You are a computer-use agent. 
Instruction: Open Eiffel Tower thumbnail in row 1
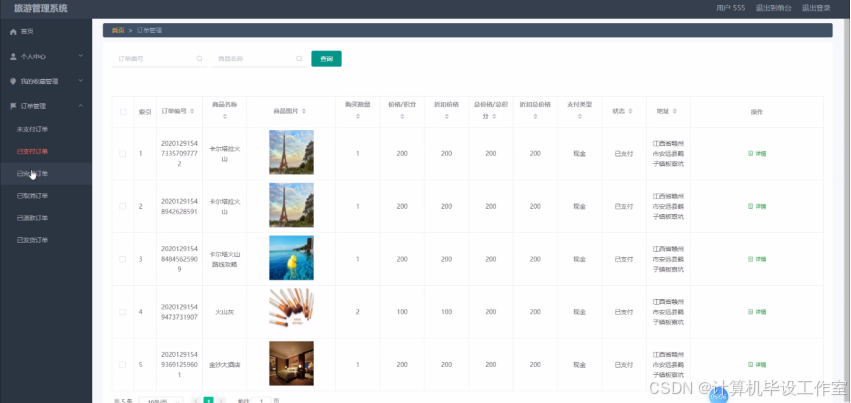pyautogui.click(x=291, y=152)
